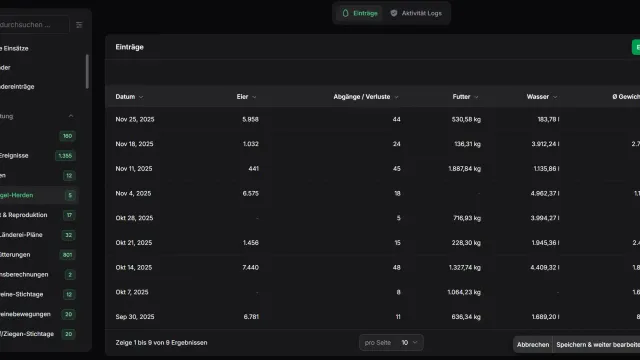This screenshot has width=640, height=360.
Task: Open the pro Seite dropdown
Action: 391,342
